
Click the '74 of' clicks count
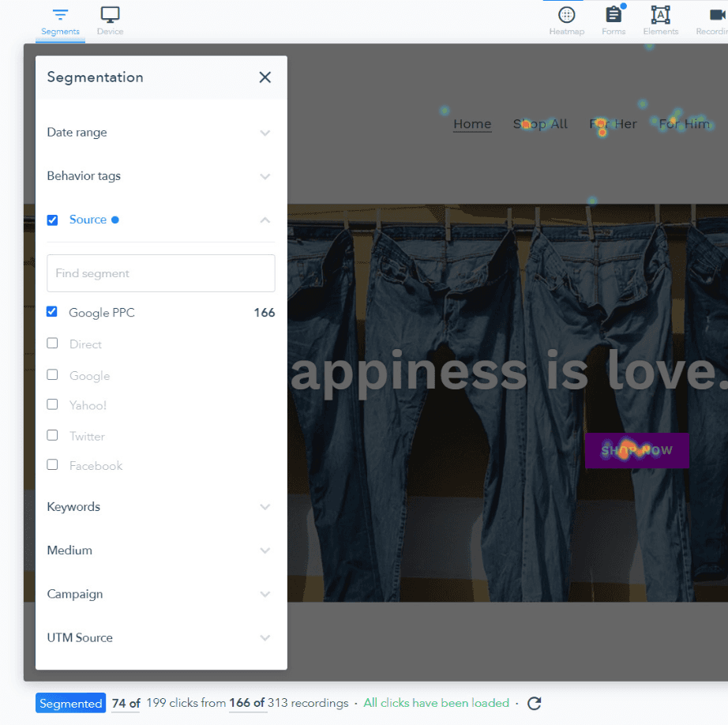(x=126, y=704)
